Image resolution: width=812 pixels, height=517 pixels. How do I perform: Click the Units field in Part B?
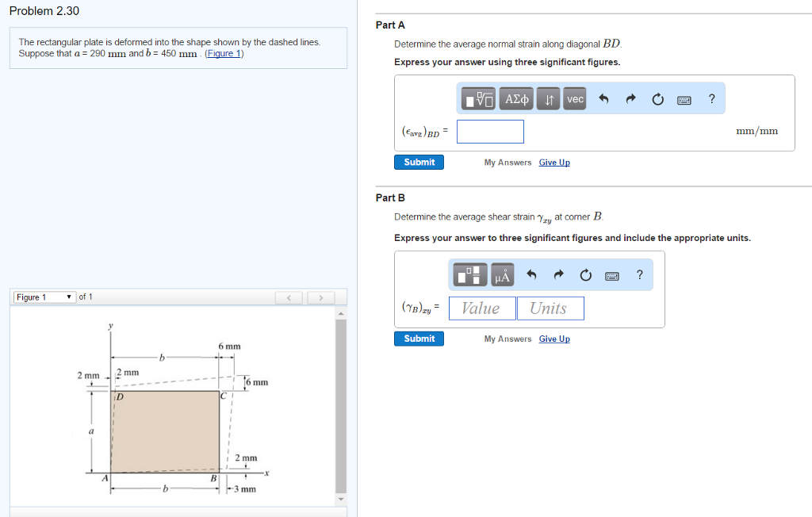click(x=550, y=308)
